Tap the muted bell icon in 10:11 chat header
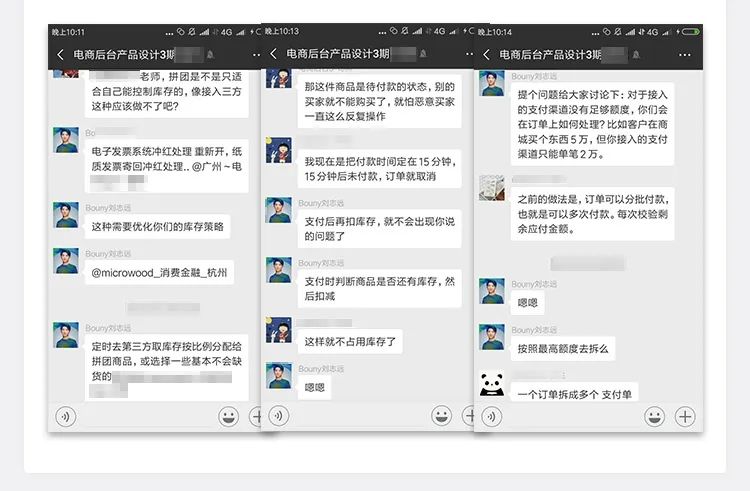 coord(210,55)
